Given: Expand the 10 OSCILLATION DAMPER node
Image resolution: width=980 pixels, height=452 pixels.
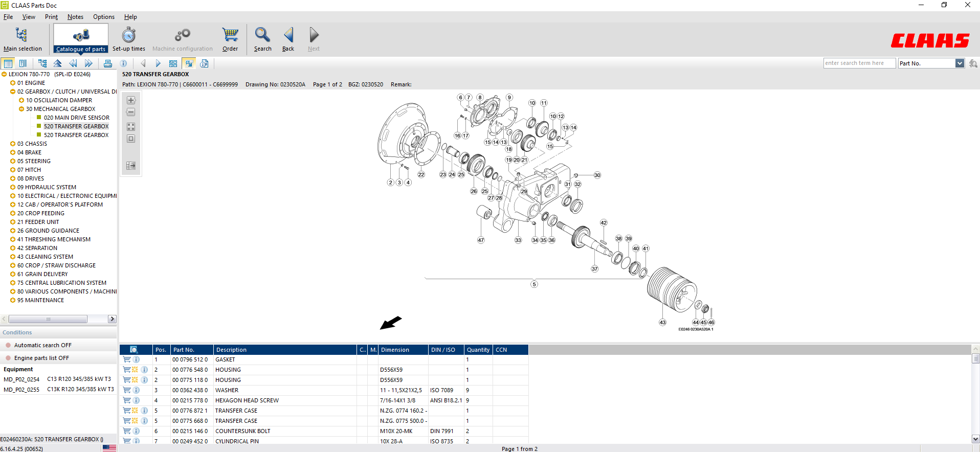Looking at the screenshot, I should (21, 100).
